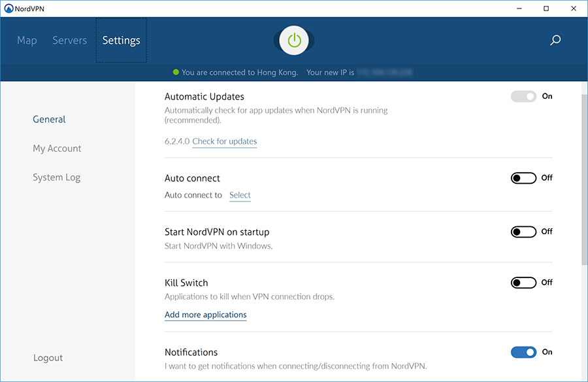This screenshot has width=588, height=382.
Task: Open General settings section
Action: (49, 119)
